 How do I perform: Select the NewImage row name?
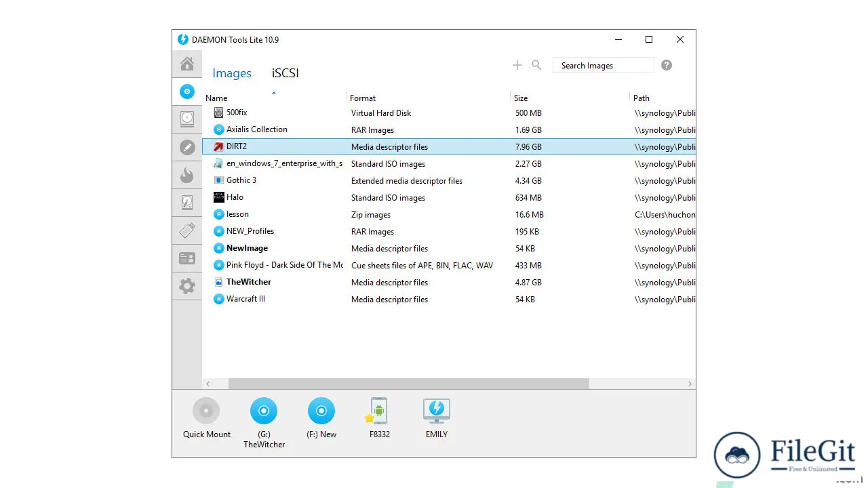tap(247, 248)
